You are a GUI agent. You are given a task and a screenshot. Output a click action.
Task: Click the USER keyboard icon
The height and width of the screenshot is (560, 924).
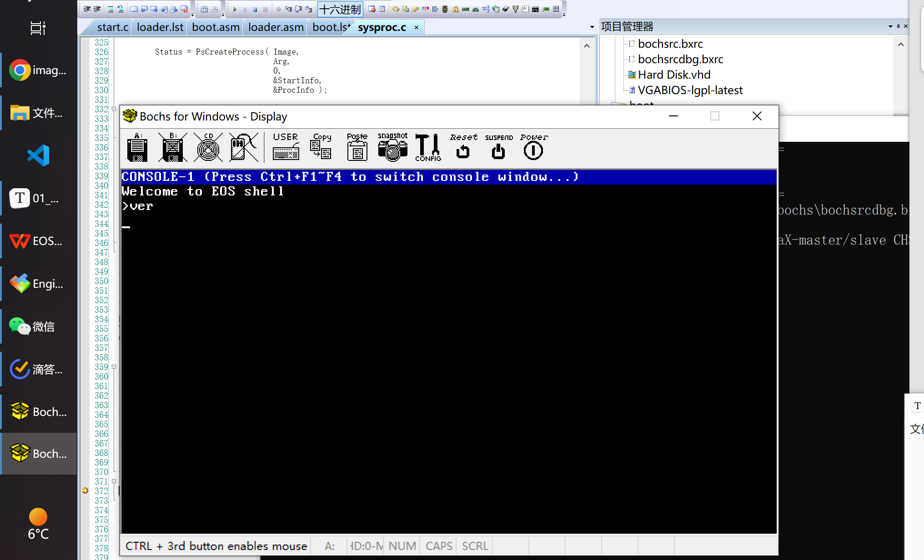click(286, 148)
